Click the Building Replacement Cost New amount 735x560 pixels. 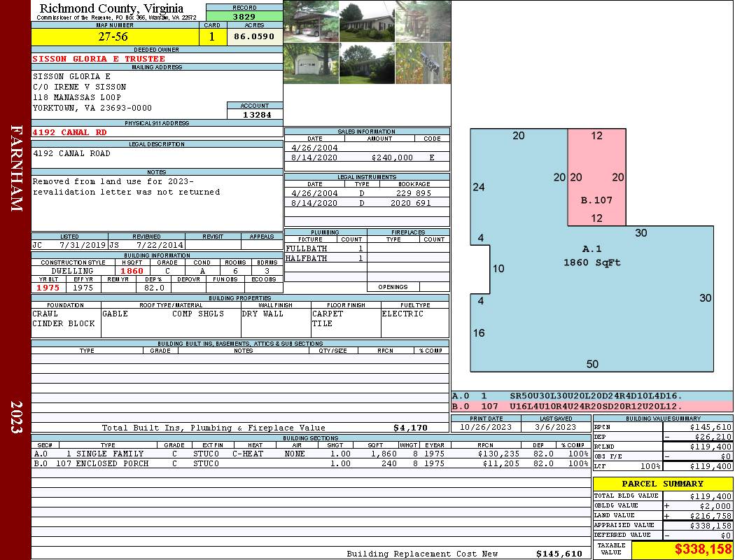[559, 554]
